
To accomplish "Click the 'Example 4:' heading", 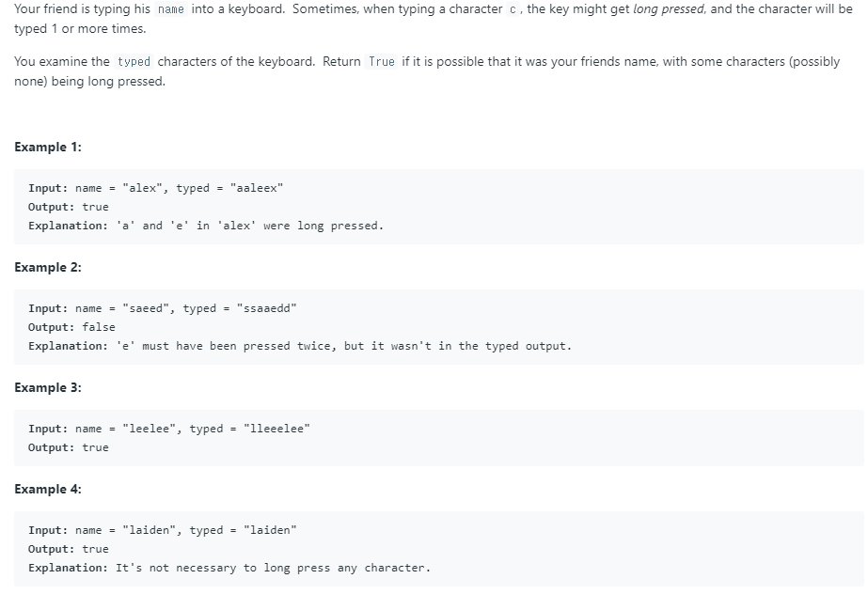I will pos(48,490).
